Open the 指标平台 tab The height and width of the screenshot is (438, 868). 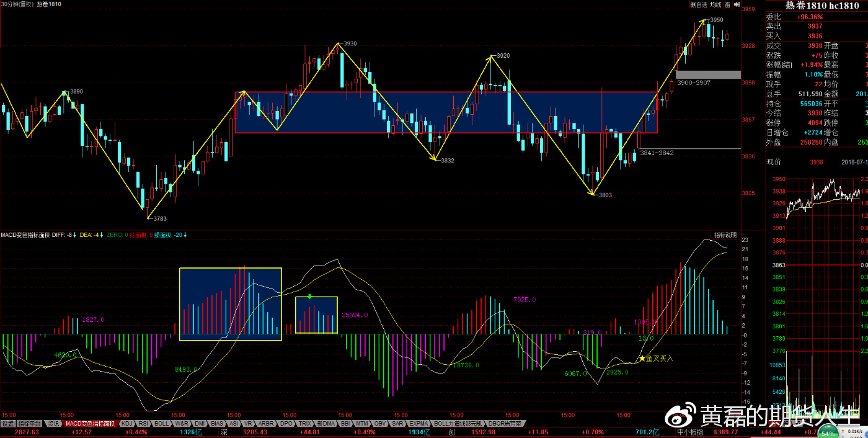pos(30,424)
